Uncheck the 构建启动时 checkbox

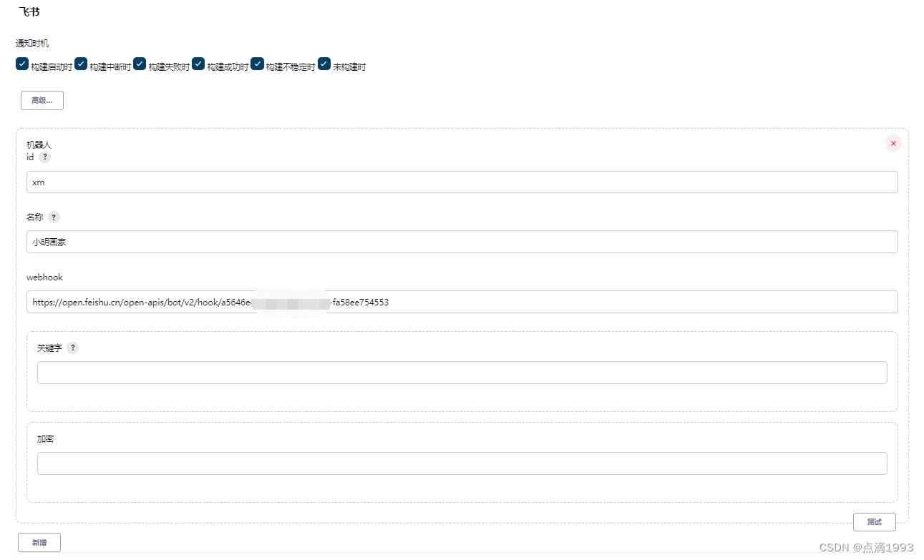pos(22,64)
